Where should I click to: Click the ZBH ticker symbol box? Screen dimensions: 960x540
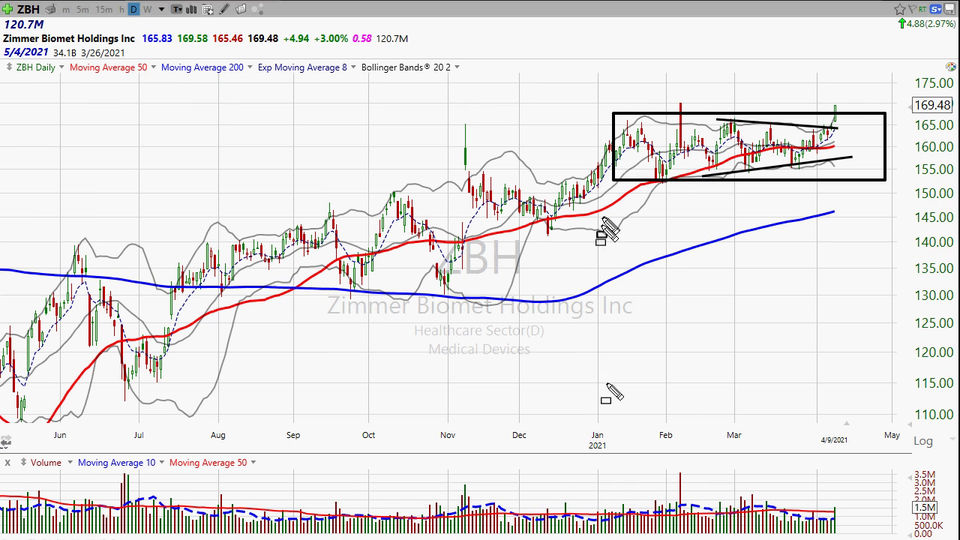point(29,9)
